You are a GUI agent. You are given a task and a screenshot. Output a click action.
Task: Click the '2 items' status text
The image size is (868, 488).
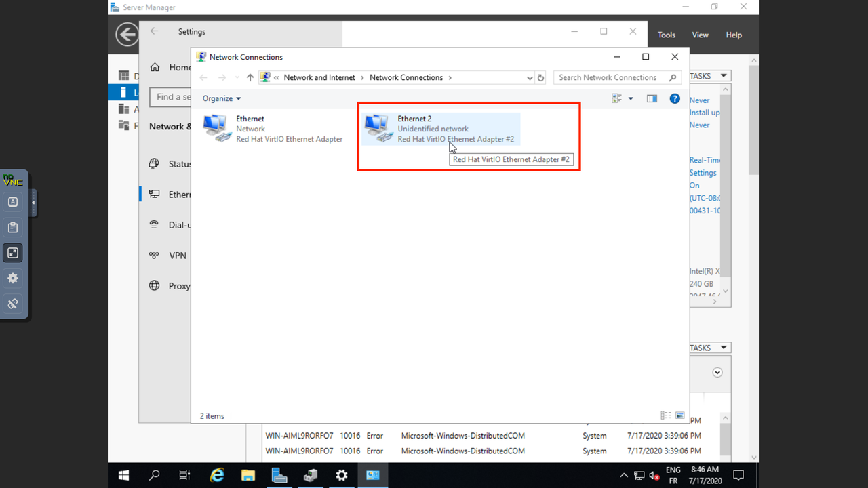[212, 416]
